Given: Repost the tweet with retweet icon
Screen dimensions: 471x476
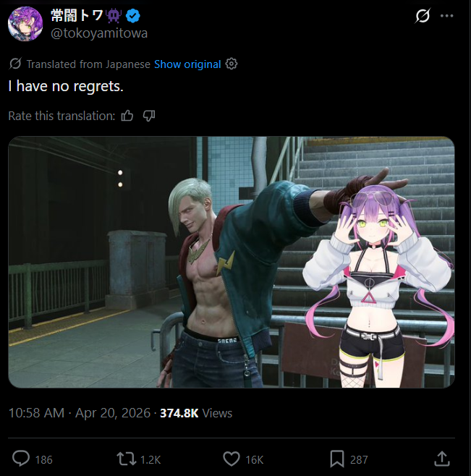Looking at the screenshot, I should (127, 459).
